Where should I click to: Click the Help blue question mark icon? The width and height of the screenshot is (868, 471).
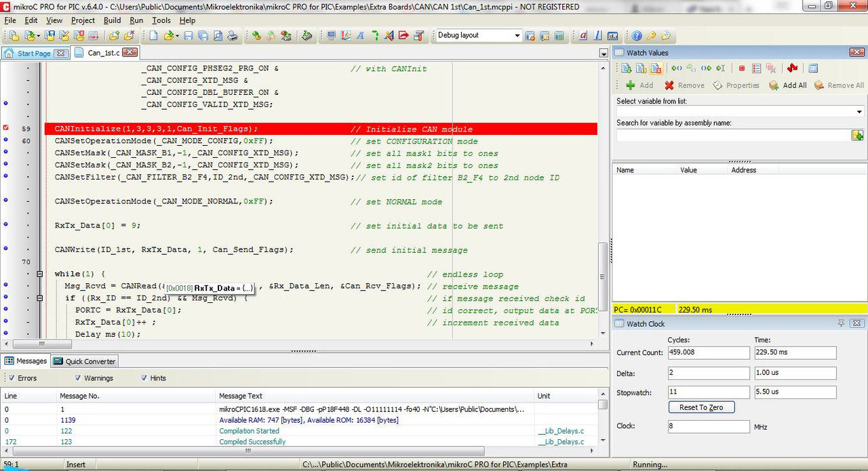click(637, 35)
